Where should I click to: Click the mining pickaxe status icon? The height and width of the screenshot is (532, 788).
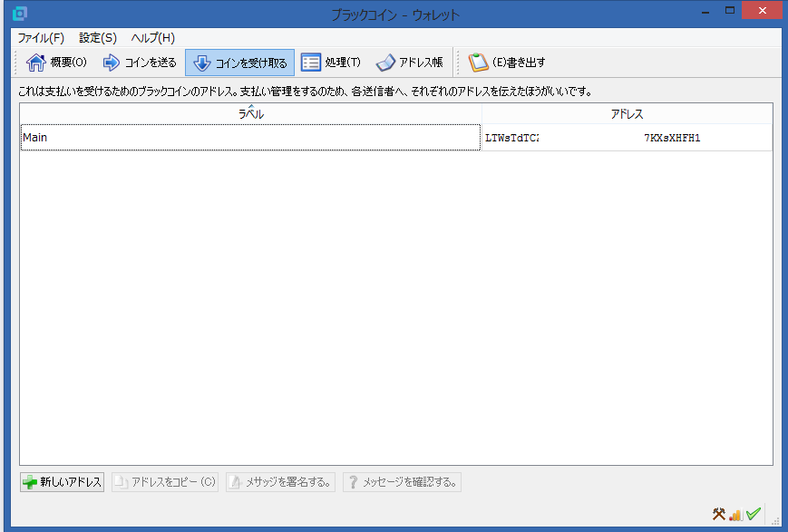719,514
